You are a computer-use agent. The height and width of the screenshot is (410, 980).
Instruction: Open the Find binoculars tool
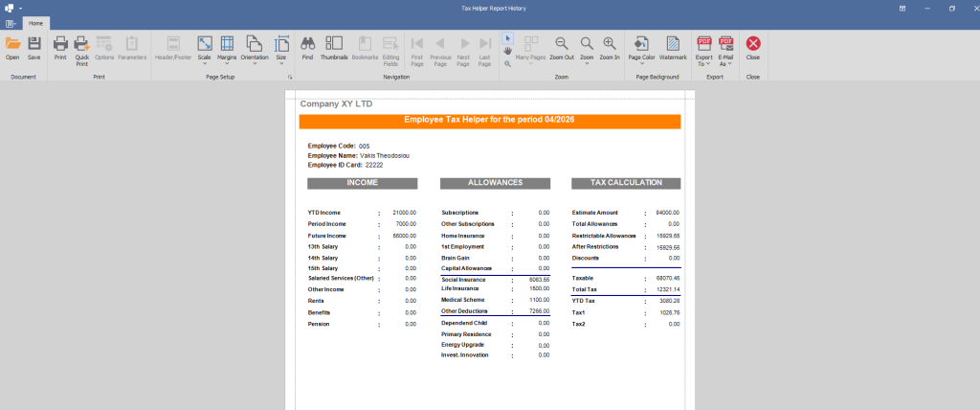pos(307,44)
